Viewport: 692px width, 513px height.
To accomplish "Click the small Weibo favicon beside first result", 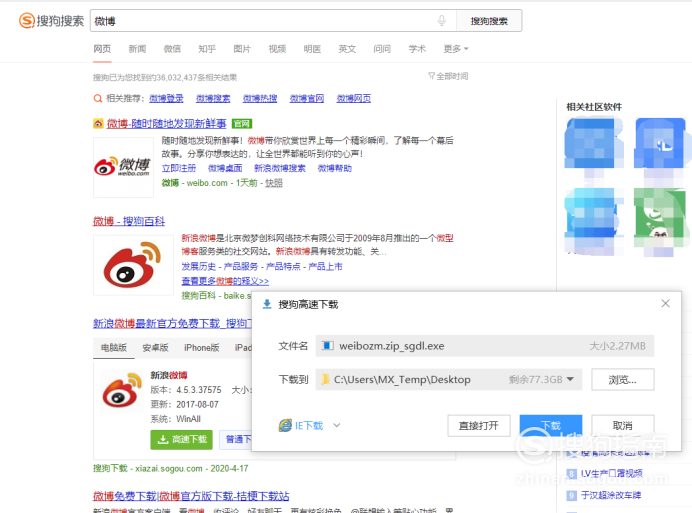I will (98, 124).
